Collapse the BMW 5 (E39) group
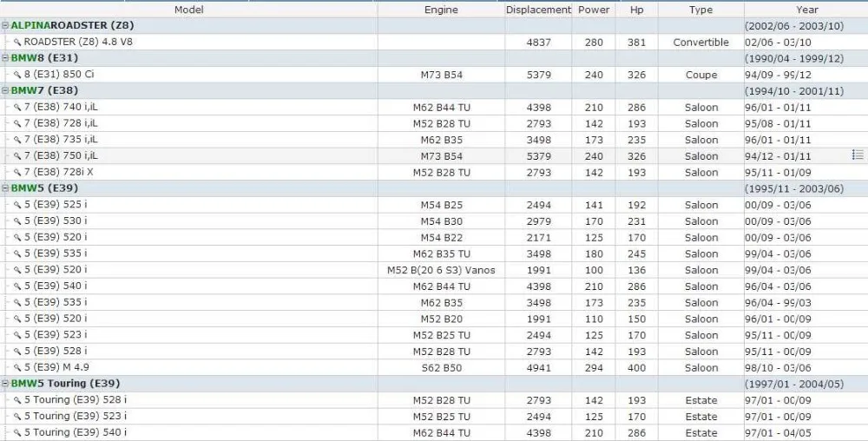Viewport: 868px width, 441px height. click(5, 188)
